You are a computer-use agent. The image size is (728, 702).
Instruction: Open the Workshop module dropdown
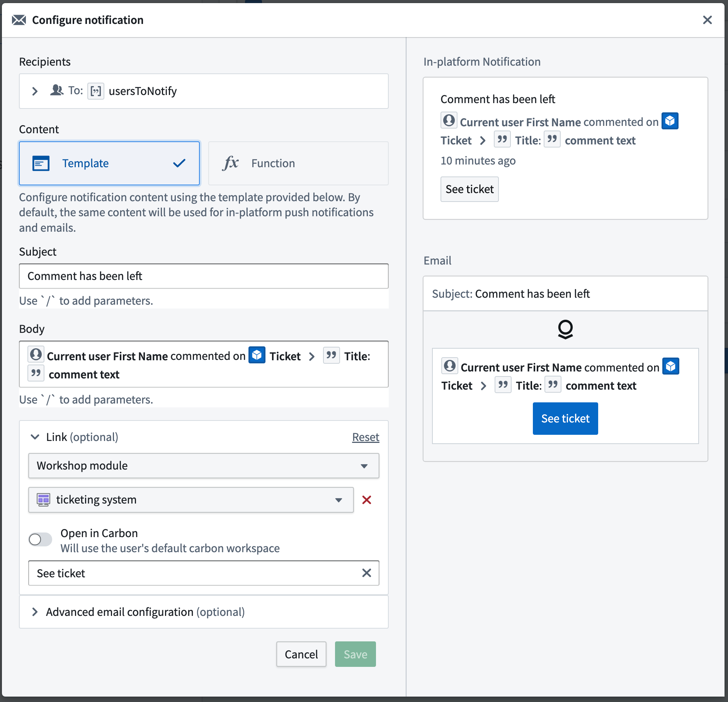pos(204,466)
